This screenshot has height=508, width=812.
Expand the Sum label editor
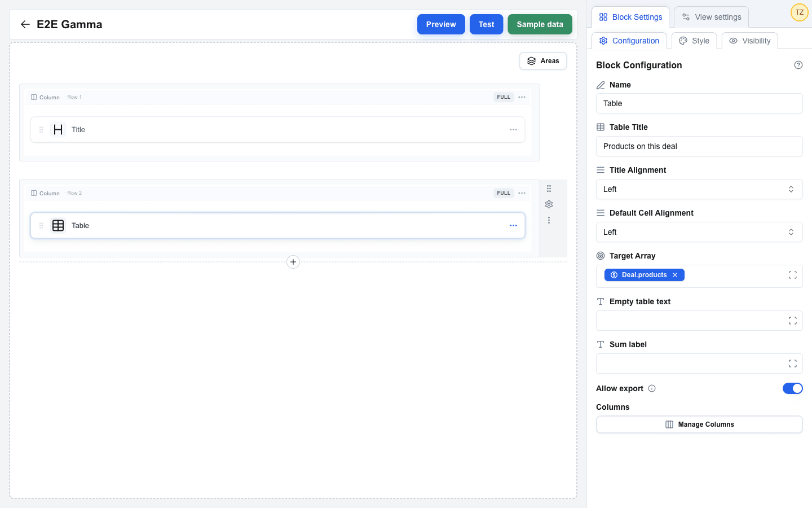pos(793,364)
